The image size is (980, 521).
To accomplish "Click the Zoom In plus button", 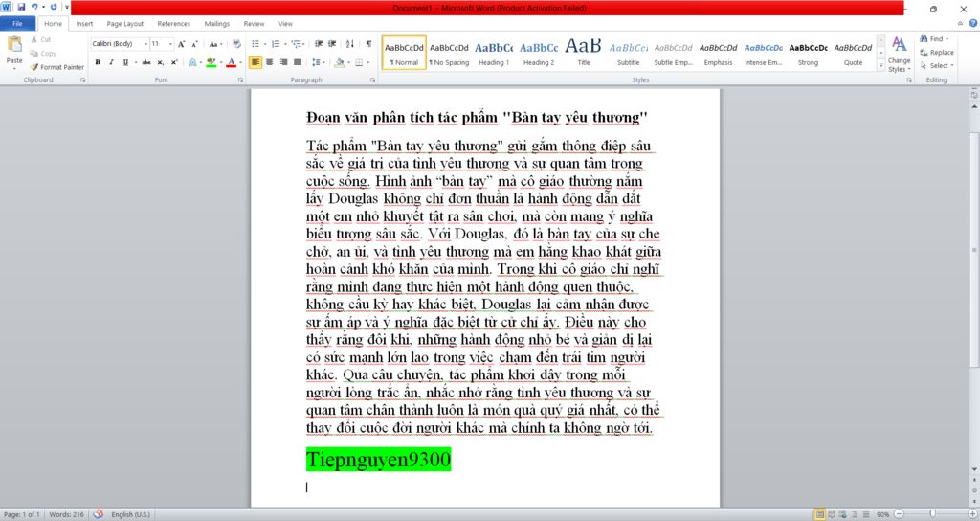I will coord(972,514).
